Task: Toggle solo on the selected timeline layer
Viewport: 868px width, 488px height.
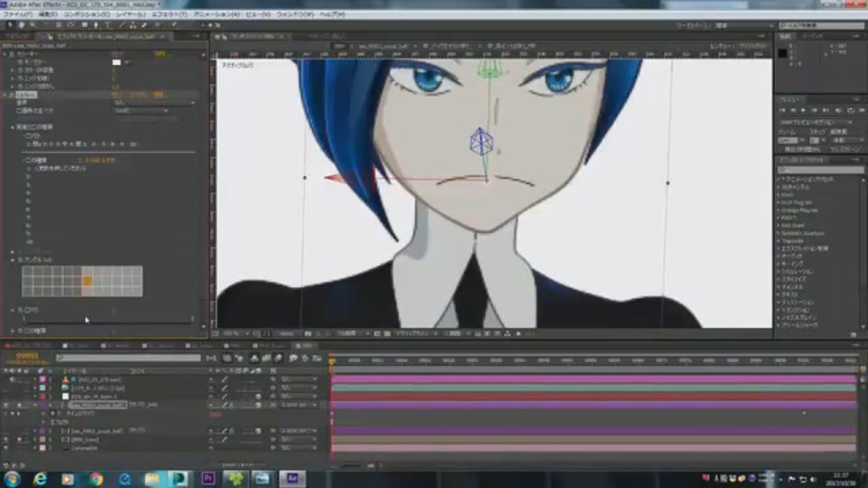Action: pyautogui.click(x=19, y=405)
